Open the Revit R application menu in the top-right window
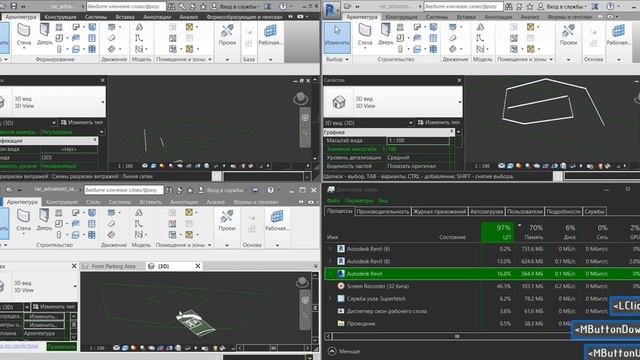 332,9
